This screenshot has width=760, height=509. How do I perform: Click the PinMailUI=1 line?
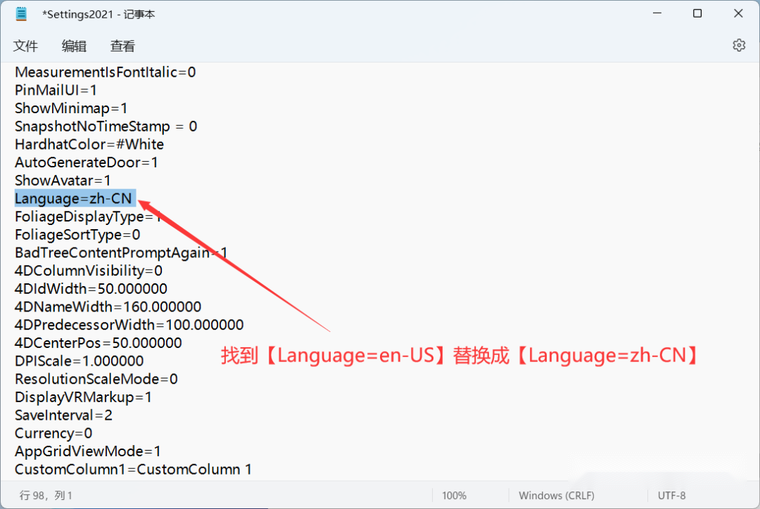coord(56,90)
